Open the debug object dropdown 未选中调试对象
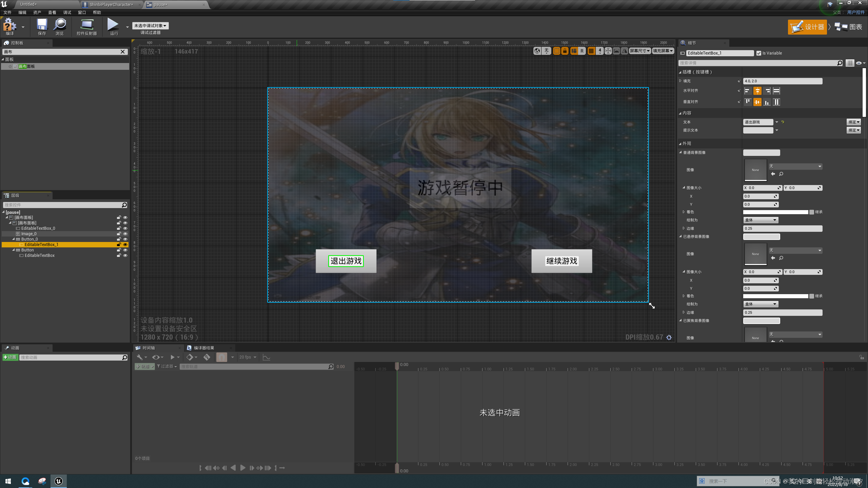The height and width of the screenshot is (488, 868). pos(150,26)
